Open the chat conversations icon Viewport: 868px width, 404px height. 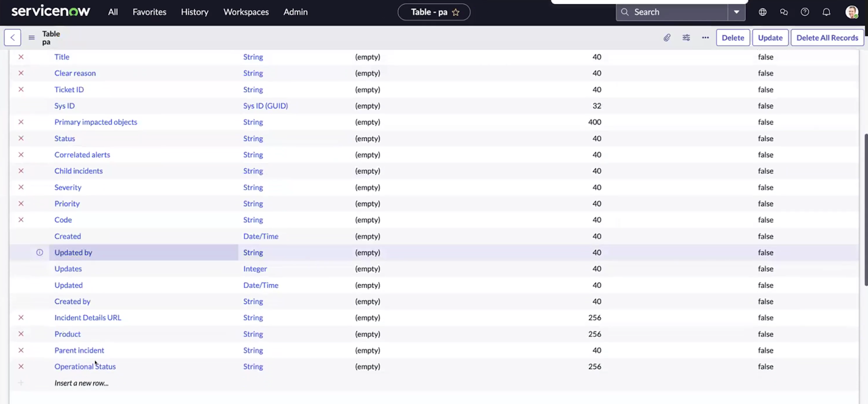784,12
